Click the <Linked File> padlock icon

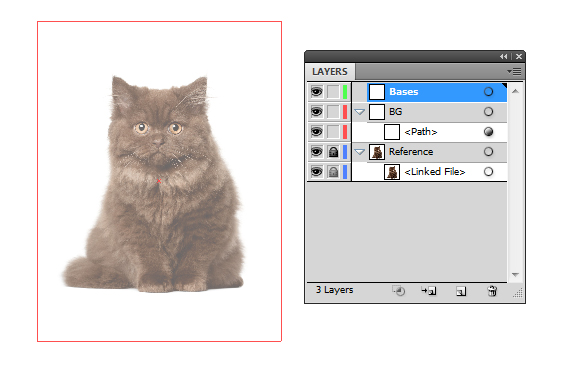pyautogui.click(x=333, y=172)
